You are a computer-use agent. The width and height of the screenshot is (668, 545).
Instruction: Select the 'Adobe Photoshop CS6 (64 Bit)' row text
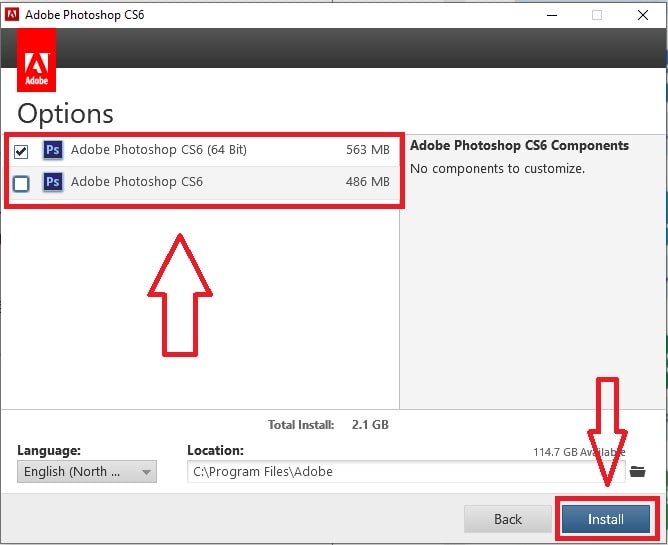158,150
